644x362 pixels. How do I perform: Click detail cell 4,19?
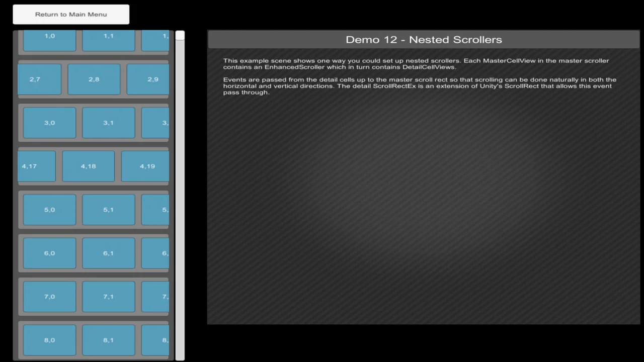[x=145, y=166]
